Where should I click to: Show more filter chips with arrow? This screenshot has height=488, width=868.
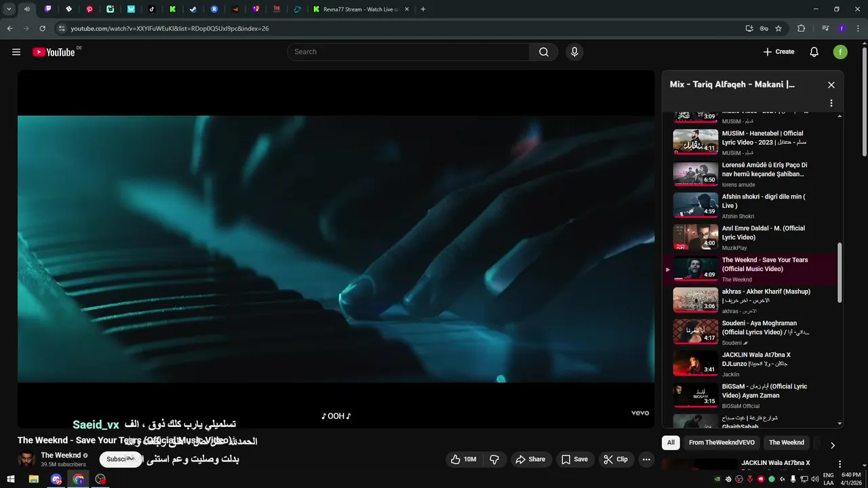(833, 445)
